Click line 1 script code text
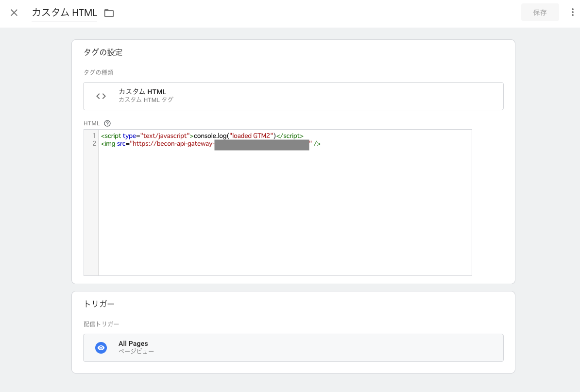Viewport: 580px width, 392px height. pos(202,136)
